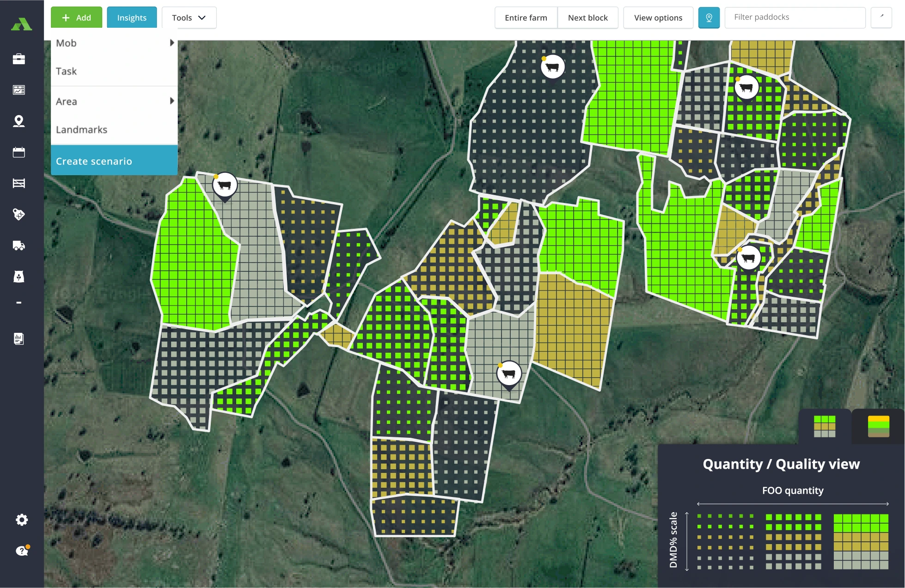
Task: Select the truck movements icon in the sidebar
Action: point(19,245)
